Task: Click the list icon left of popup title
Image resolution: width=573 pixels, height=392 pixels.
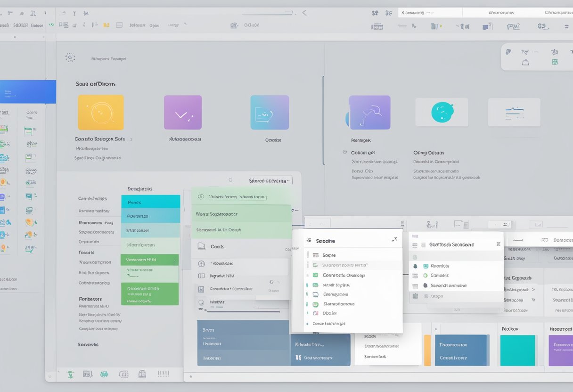Action: [x=309, y=240]
